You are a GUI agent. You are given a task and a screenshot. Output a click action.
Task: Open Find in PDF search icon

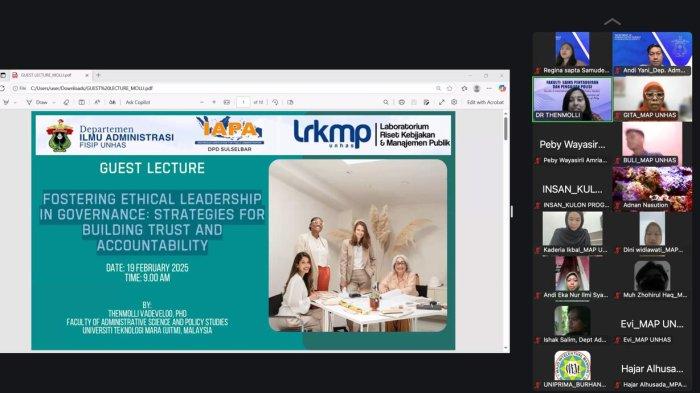pos(386,102)
